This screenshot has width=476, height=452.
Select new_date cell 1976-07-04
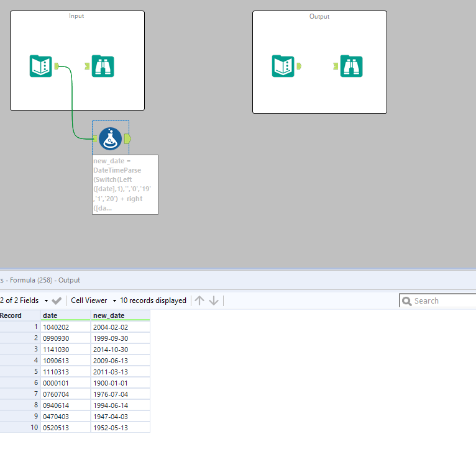pos(121,394)
